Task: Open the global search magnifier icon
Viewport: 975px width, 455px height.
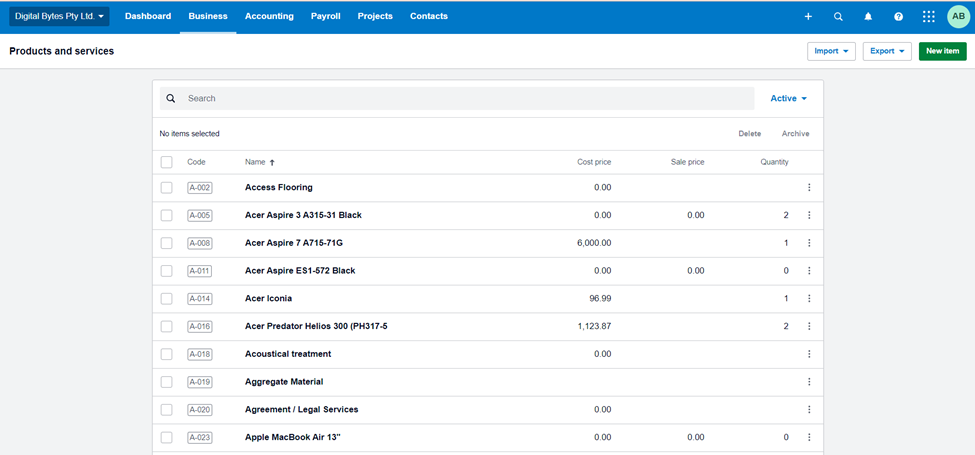Action: point(838,17)
